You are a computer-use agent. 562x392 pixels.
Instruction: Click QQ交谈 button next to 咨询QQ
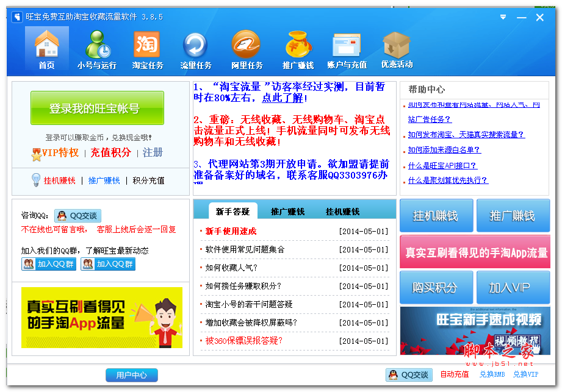pyautogui.click(x=77, y=216)
